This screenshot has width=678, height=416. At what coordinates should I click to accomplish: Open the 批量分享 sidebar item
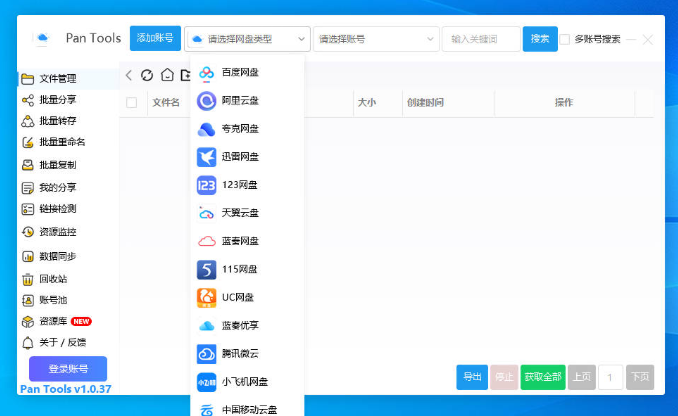coord(68,100)
